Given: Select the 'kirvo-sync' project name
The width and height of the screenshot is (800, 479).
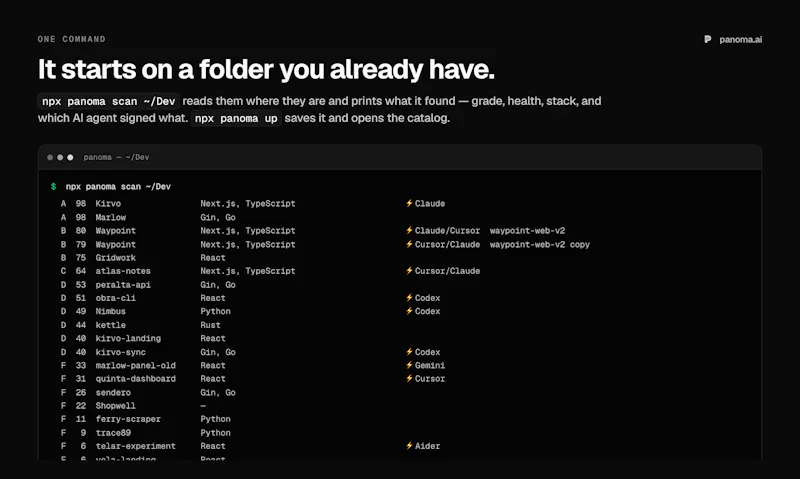Looking at the screenshot, I should (120, 352).
